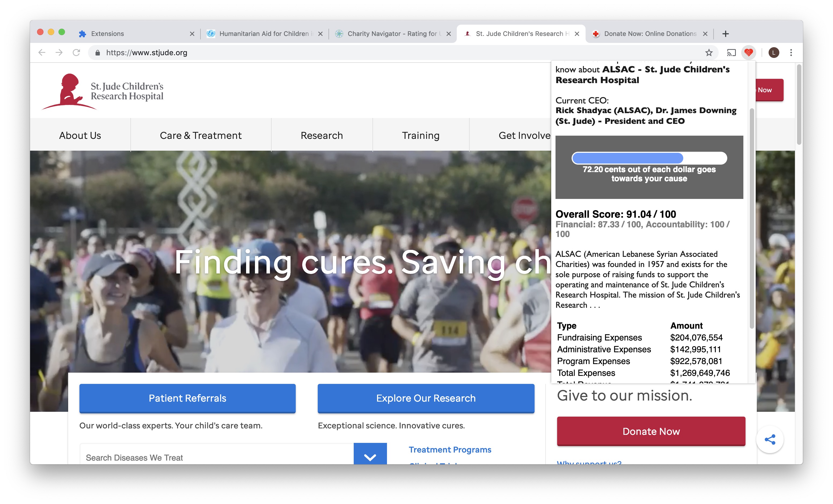Open Chrome three-dot menu
The width and height of the screenshot is (833, 504).
point(791,52)
